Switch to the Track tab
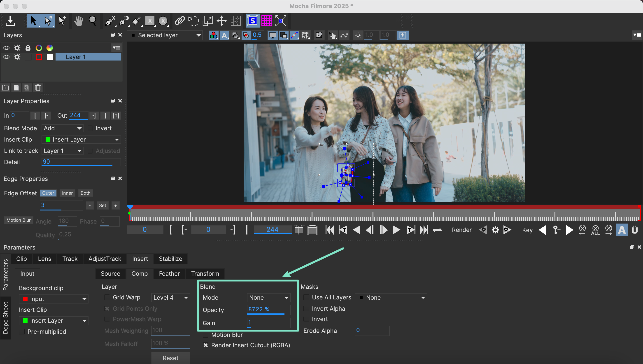The height and width of the screenshot is (364, 643). tap(70, 259)
